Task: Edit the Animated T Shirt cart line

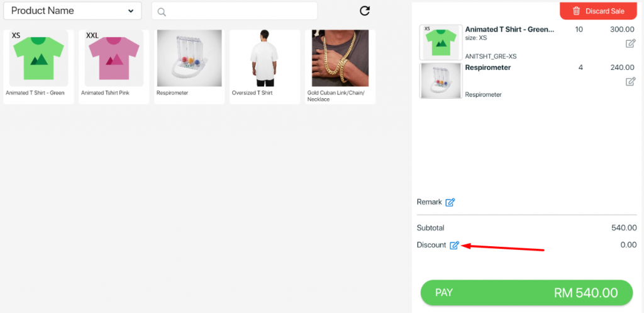Action: pyautogui.click(x=630, y=43)
